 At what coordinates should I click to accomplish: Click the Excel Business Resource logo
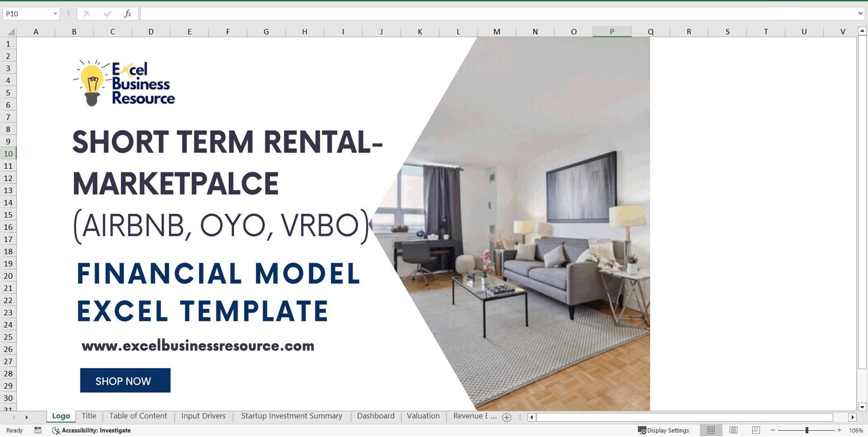click(x=124, y=83)
